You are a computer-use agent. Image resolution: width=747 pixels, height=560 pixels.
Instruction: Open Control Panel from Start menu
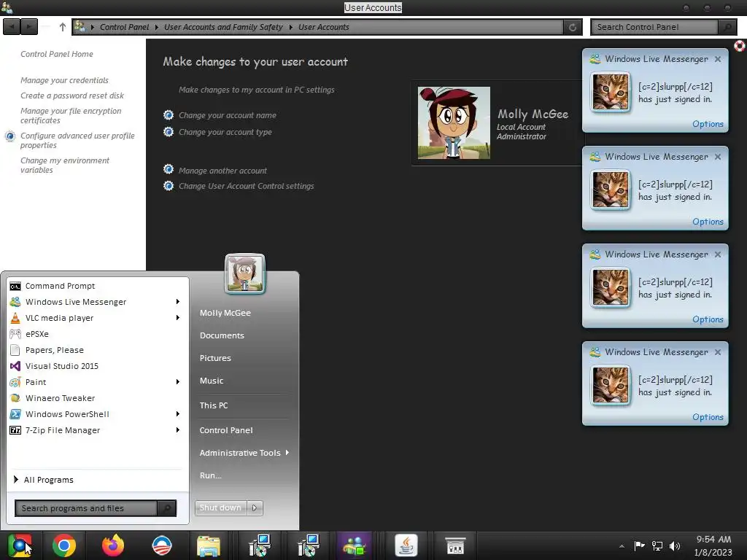226,430
